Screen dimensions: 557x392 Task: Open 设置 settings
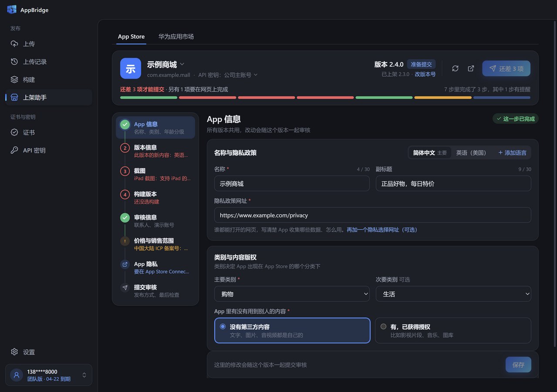[49, 352]
